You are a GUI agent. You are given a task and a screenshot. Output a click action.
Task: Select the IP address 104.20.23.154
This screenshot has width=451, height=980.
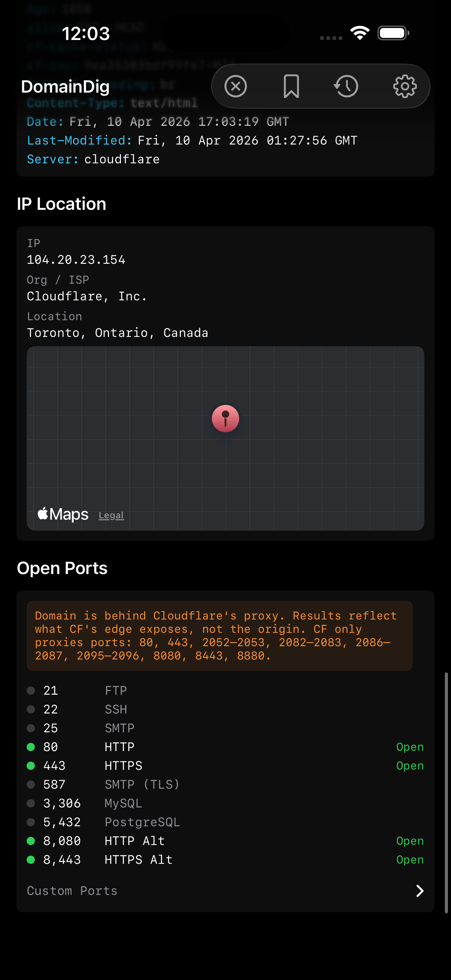pyautogui.click(x=76, y=260)
